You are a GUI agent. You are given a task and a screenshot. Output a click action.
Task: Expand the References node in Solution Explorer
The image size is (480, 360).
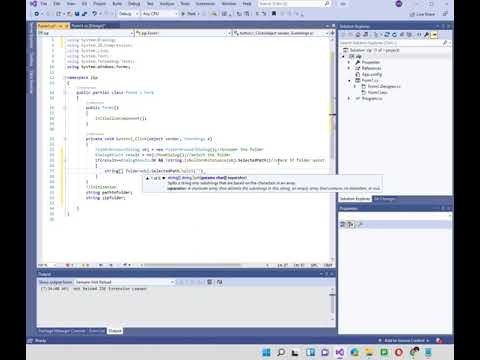point(349,68)
